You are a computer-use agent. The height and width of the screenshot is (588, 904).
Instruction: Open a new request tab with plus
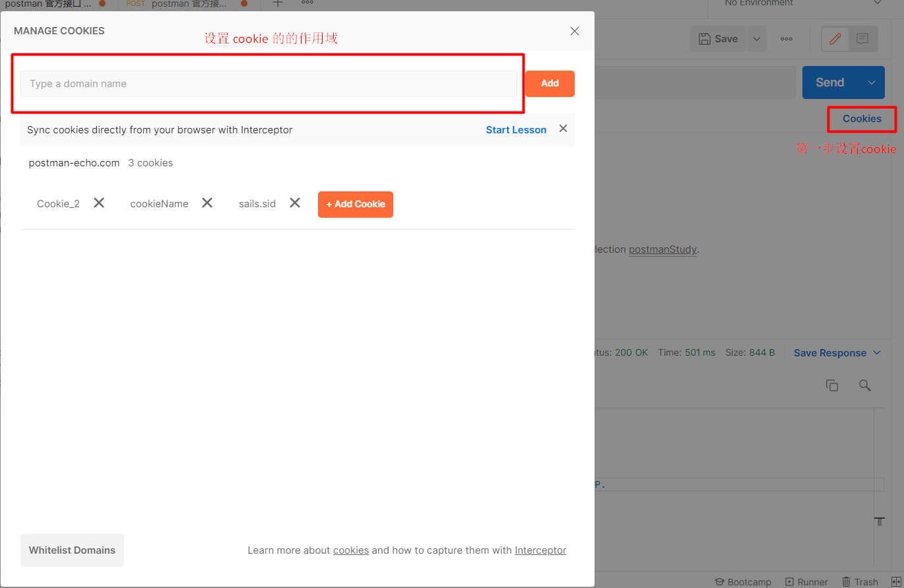[278, 3]
